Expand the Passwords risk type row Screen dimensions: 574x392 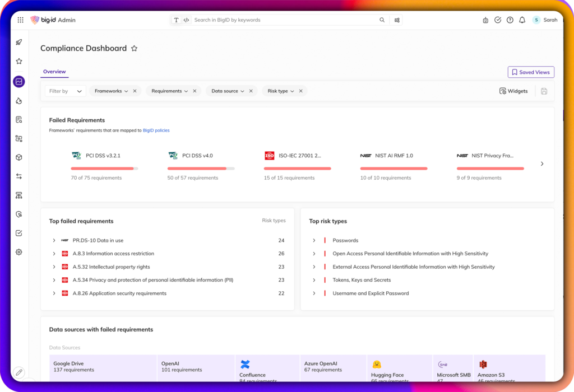pos(314,240)
